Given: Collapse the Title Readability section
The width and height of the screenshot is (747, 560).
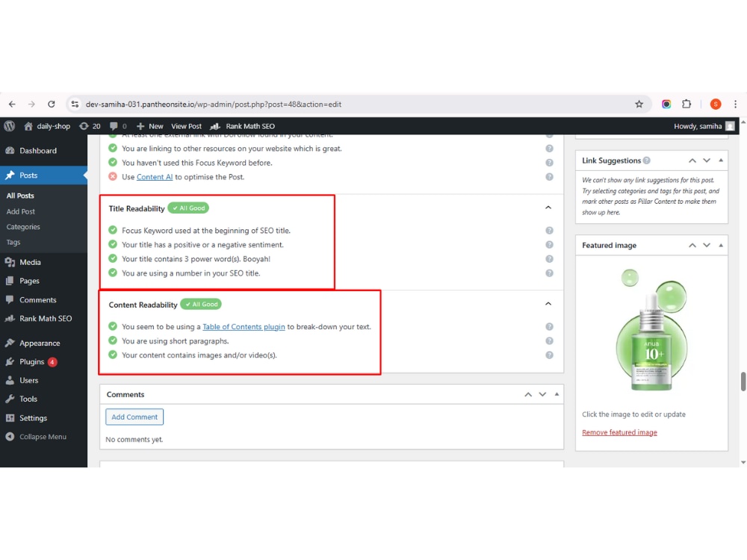Looking at the screenshot, I should [548, 208].
